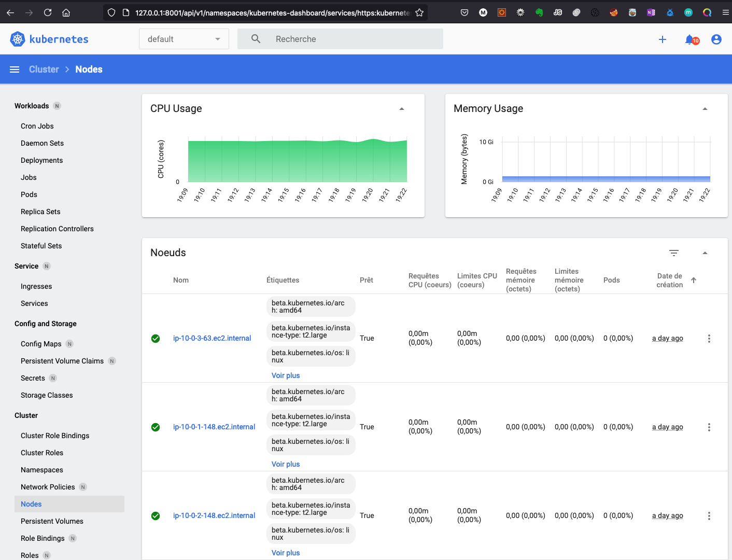Viewport: 732px width, 560px height.
Task: Open Deployments from the sidebar
Action: click(41, 160)
